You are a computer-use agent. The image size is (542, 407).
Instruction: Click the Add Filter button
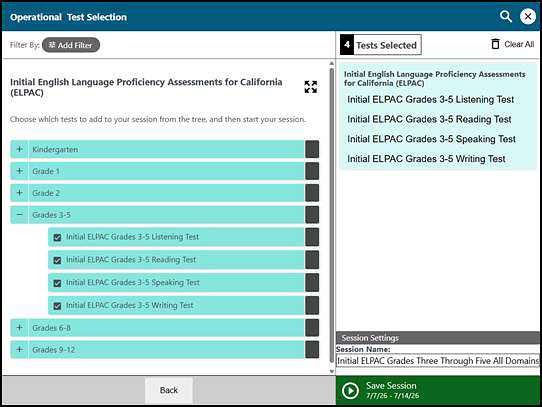click(71, 45)
